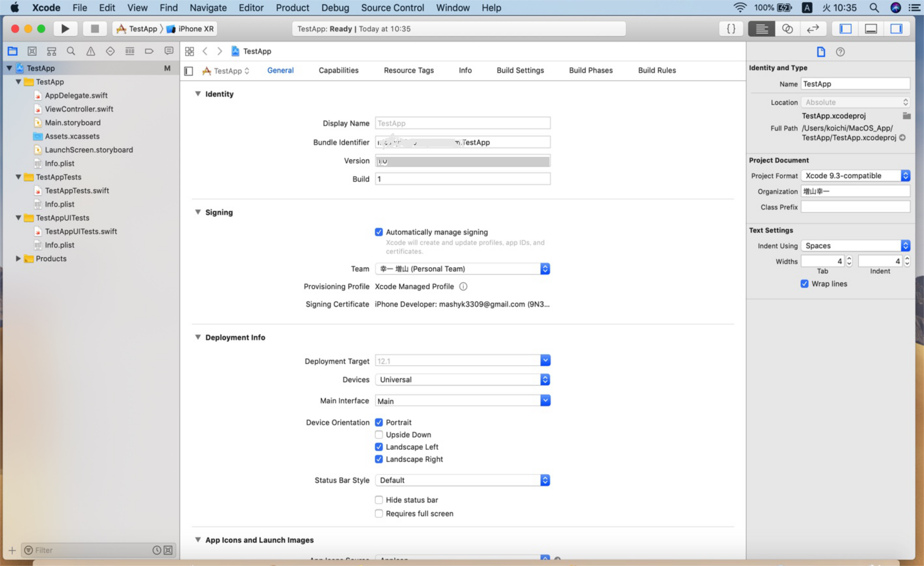The width and height of the screenshot is (924, 566).
Task: Show the File inspector
Action: tap(821, 52)
